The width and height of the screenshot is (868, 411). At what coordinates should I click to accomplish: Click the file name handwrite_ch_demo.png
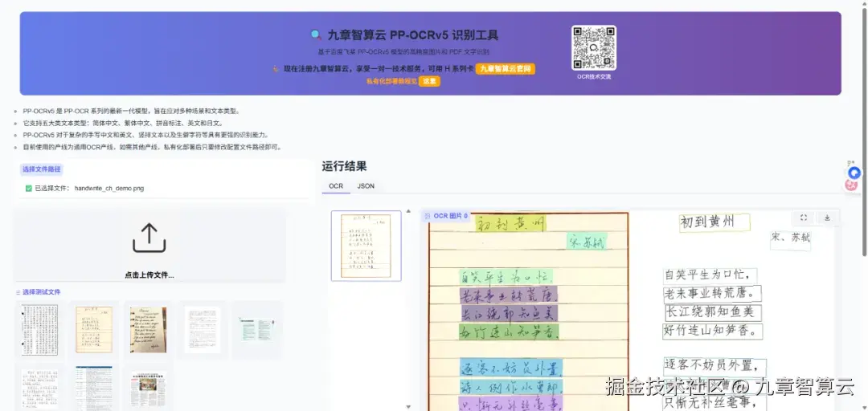[109, 188]
